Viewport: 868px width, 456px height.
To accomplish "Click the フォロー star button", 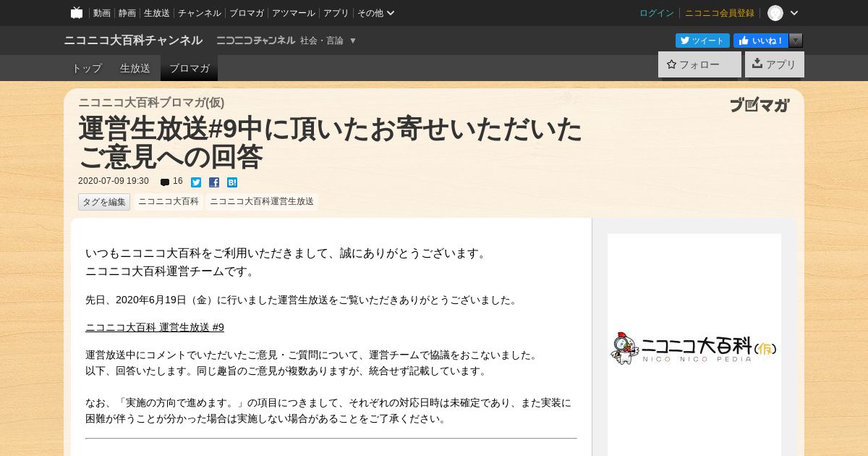I will [x=699, y=64].
